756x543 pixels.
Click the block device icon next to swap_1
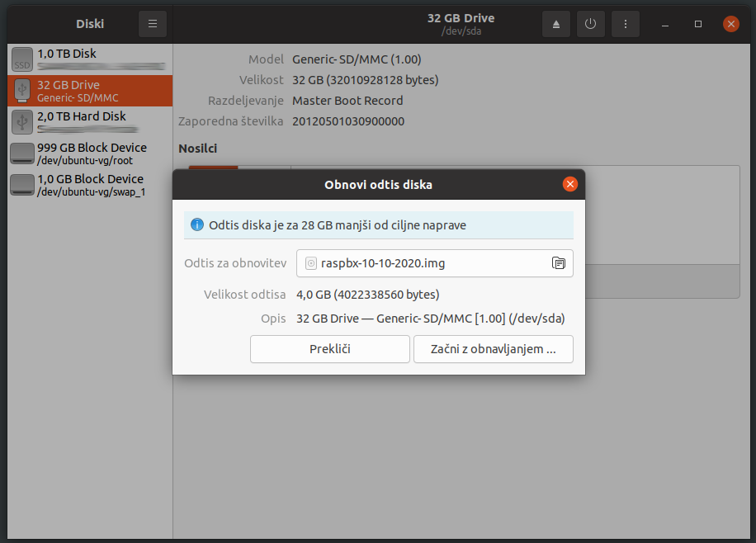coord(21,185)
